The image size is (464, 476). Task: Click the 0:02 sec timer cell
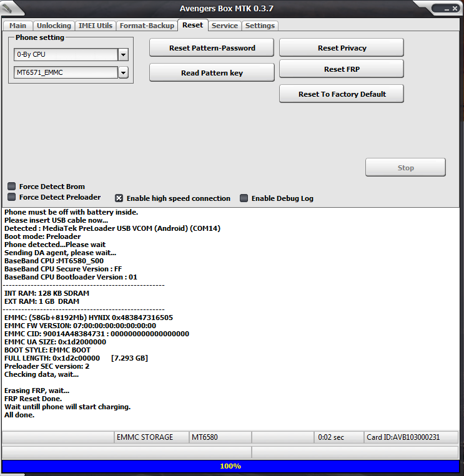[x=338, y=437]
